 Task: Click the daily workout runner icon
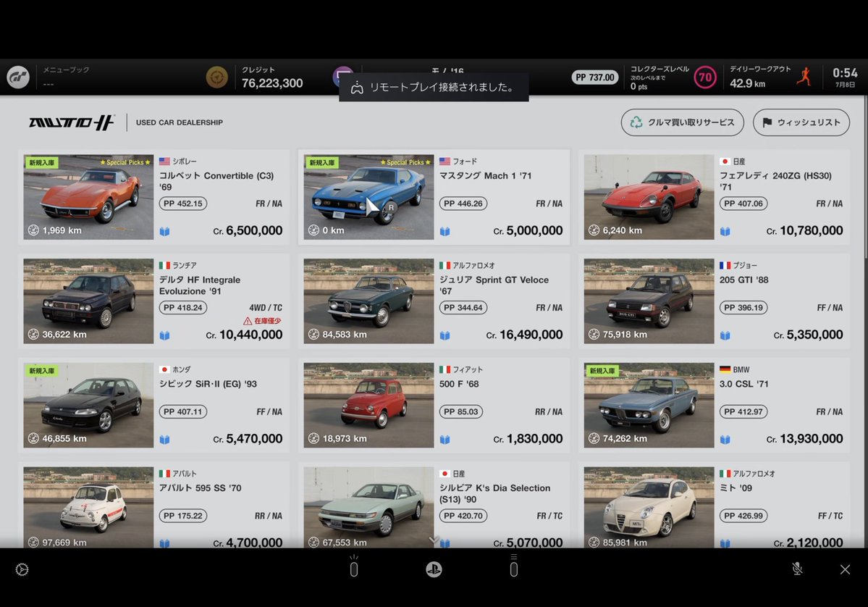(x=804, y=77)
